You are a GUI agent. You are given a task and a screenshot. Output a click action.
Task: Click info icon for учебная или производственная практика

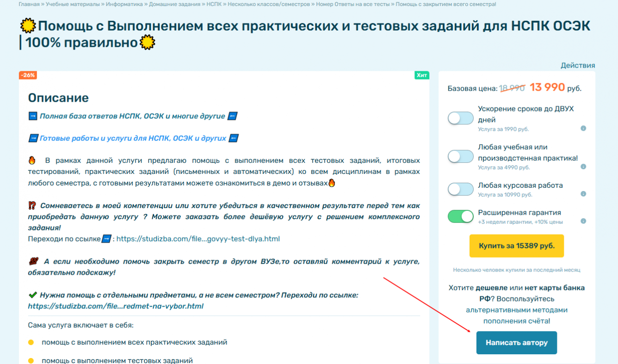coord(583,167)
